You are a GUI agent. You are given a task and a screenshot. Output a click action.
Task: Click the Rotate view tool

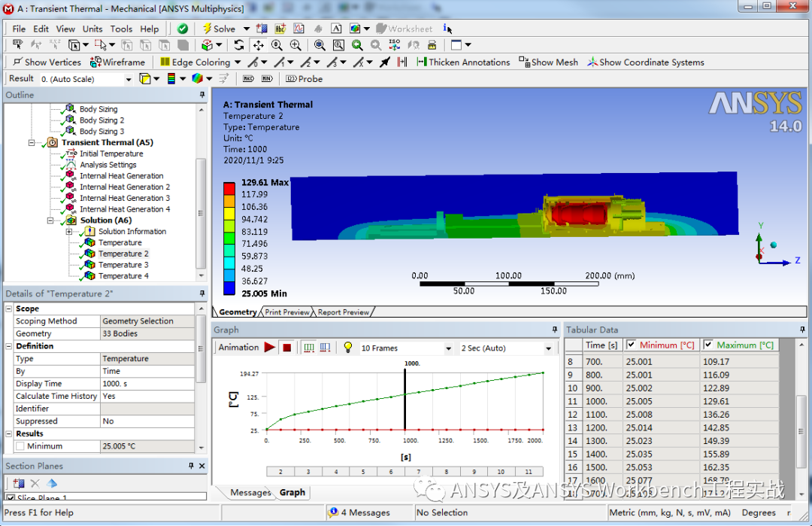239,45
